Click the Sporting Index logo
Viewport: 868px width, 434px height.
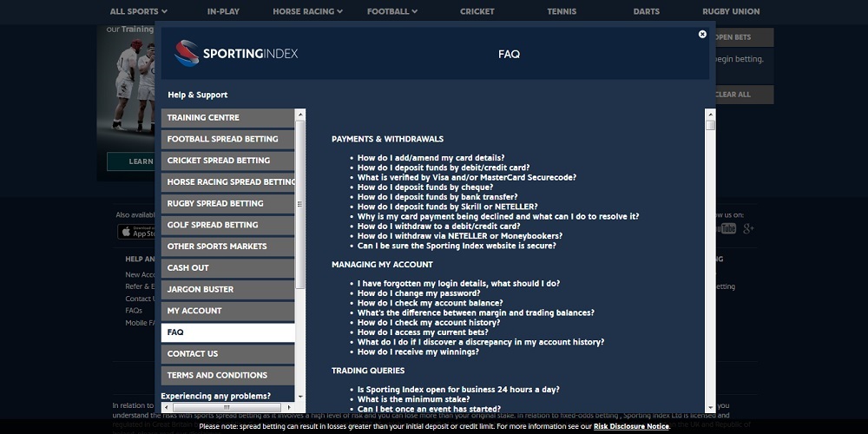[x=236, y=53]
